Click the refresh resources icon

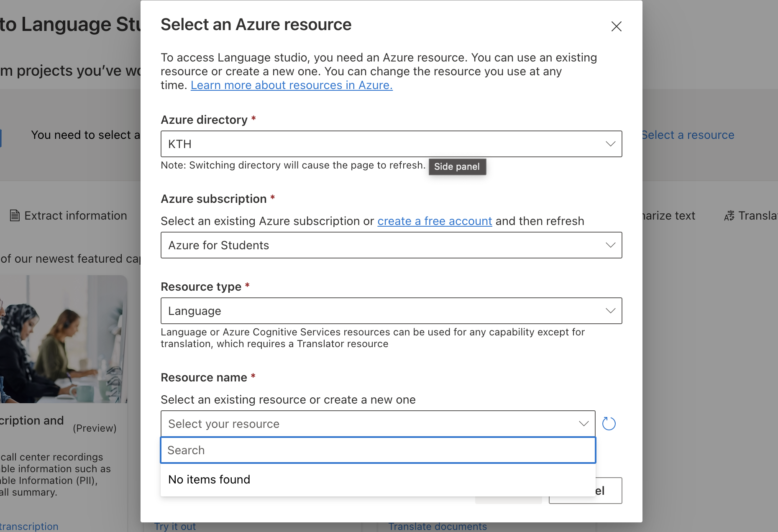coord(609,424)
